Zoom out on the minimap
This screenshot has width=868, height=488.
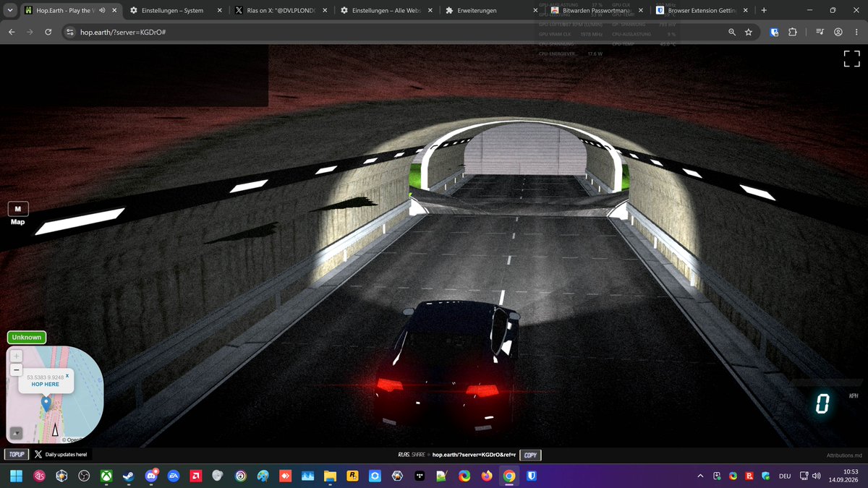(x=17, y=370)
